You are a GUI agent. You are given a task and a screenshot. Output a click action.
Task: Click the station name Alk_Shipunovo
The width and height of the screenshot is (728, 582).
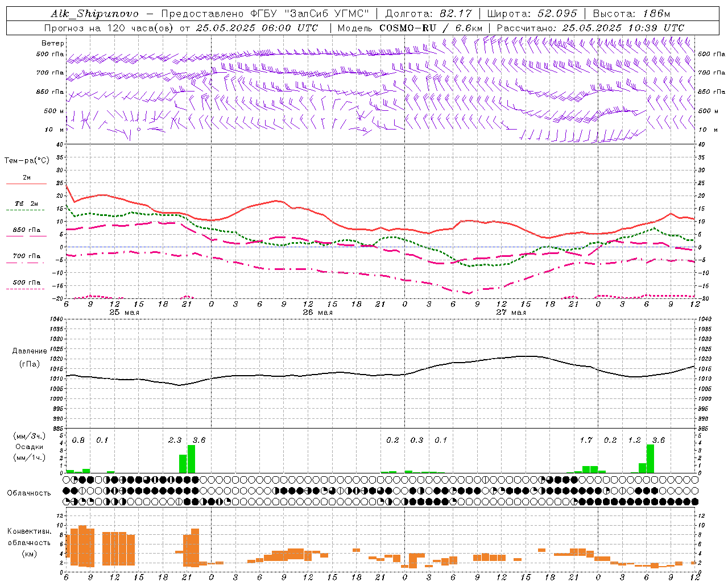point(94,14)
